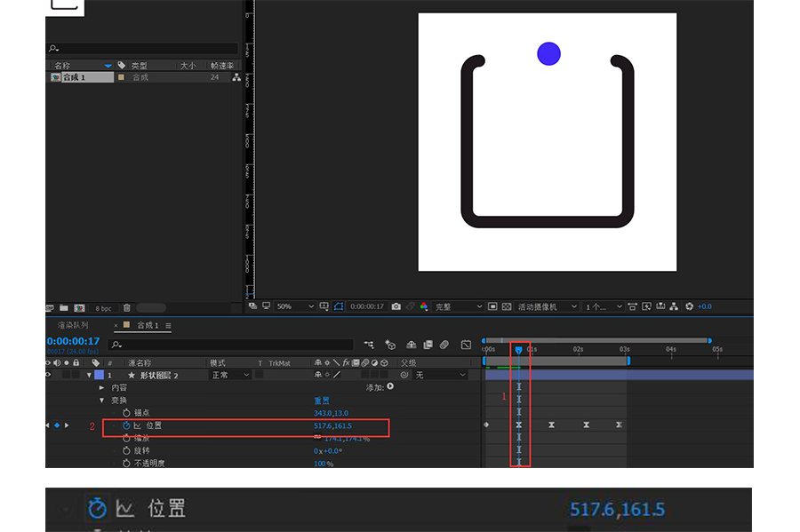Expand the 内容 contents group
The width and height of the screenshot is (800, 532).
101,388
